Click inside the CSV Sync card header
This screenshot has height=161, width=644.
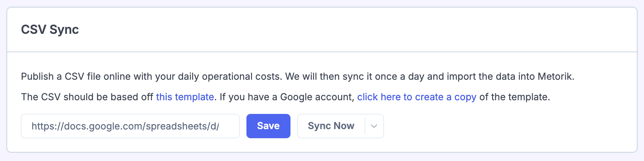pos(322,30)
